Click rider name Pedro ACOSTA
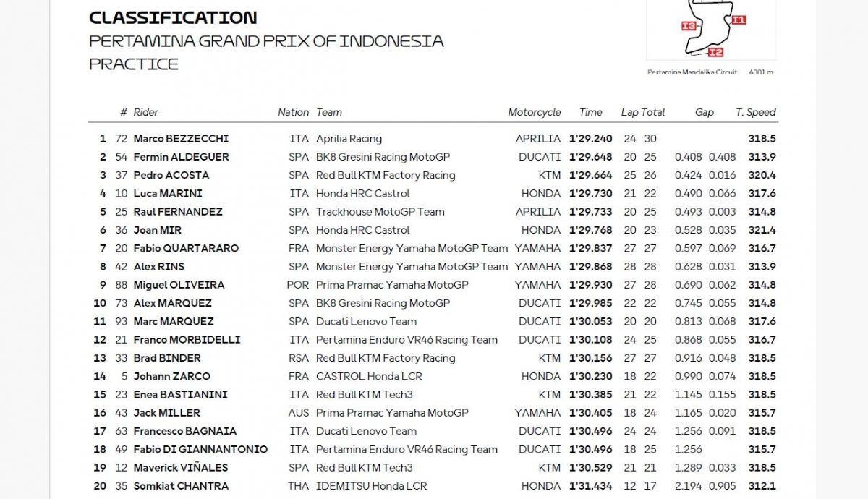 171,175
